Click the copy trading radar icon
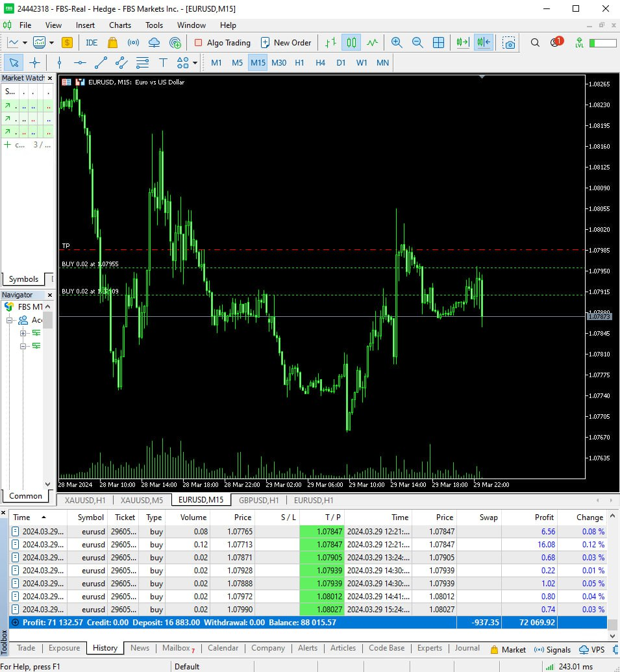The width and height of the screenshot is (620, 672). 175,42
